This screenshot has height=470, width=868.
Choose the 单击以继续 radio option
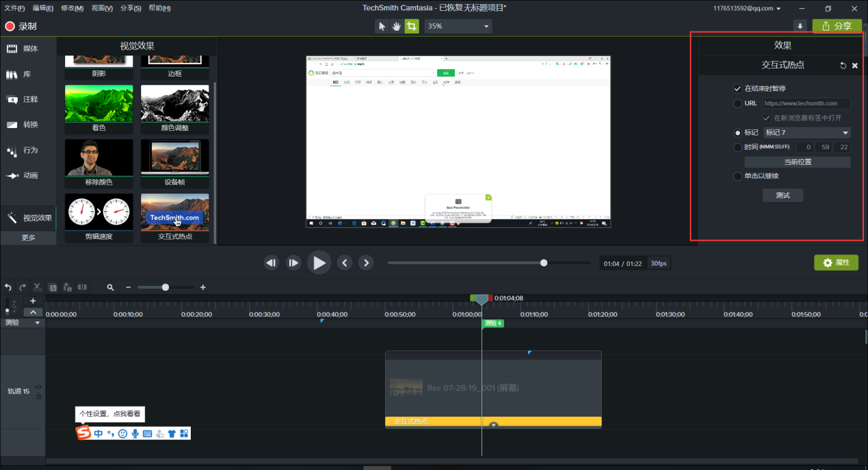tap(737, 177)
